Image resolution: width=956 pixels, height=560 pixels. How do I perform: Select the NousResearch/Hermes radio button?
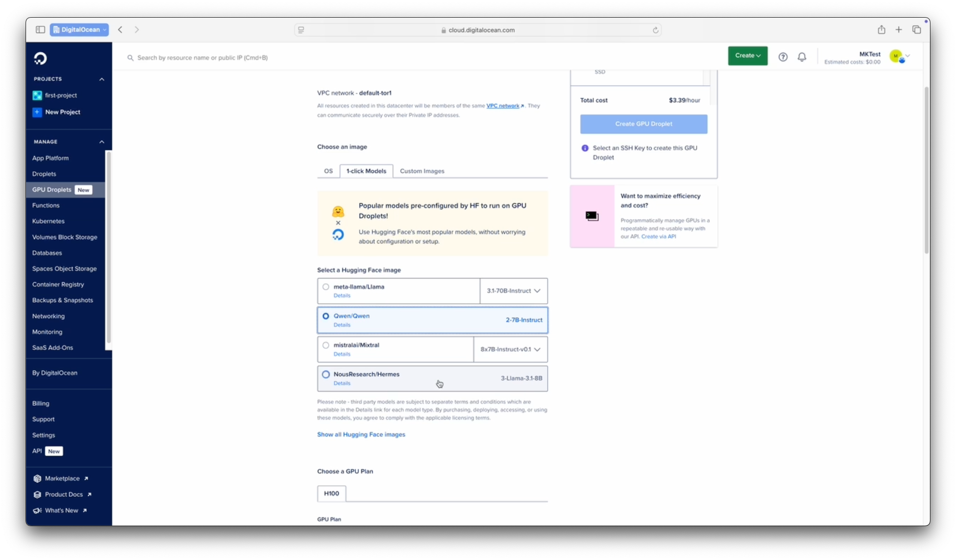pos(325,374)
